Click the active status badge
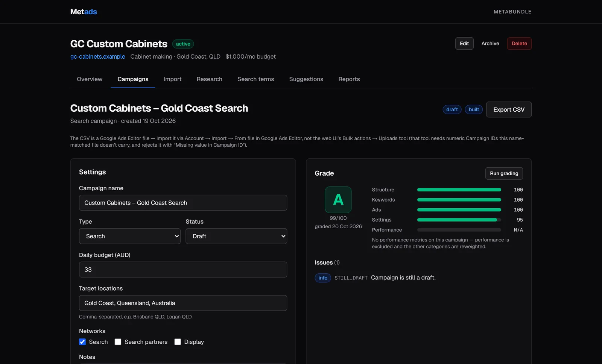 point(183,44)
